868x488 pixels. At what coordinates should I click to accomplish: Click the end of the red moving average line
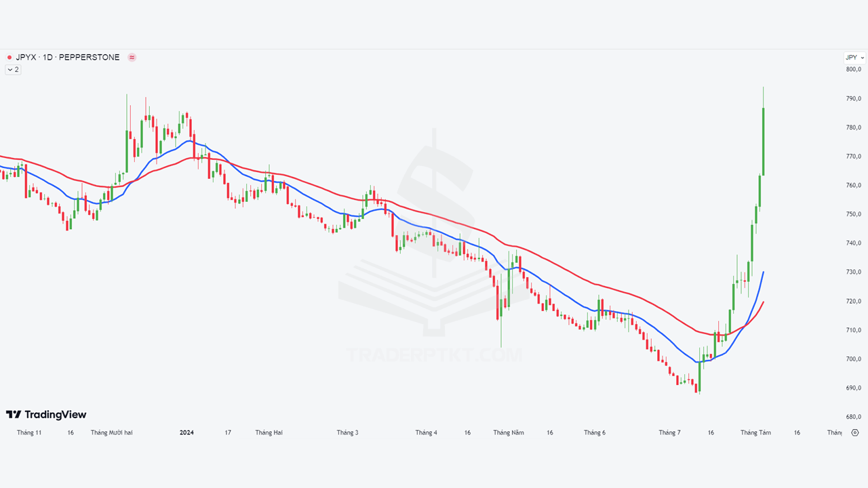764,302
